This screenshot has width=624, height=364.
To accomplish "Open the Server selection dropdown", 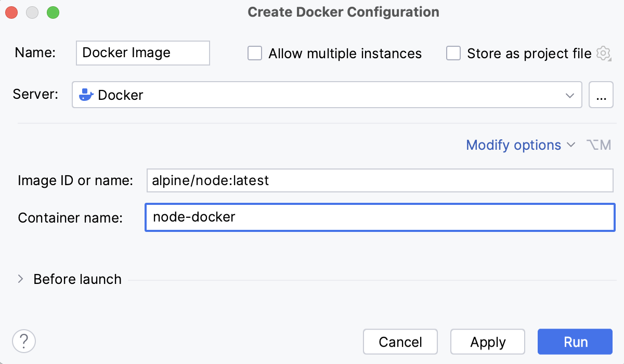I will click(571, 95).
